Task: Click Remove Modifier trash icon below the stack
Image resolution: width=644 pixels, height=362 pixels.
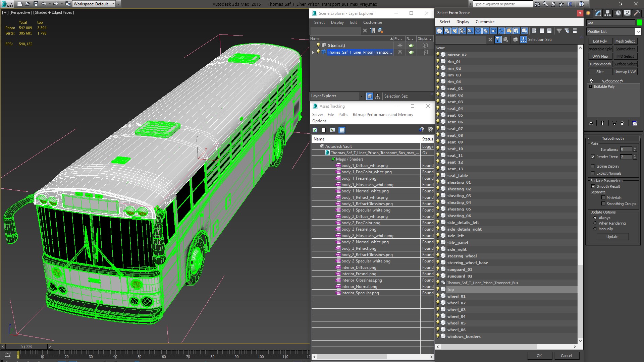Action: [623, 123]
